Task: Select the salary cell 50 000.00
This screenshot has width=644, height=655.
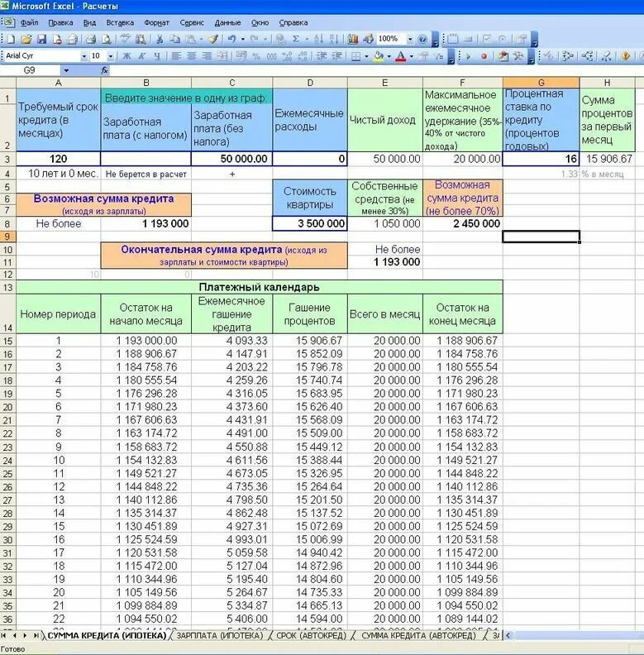Action: point(231,159)
